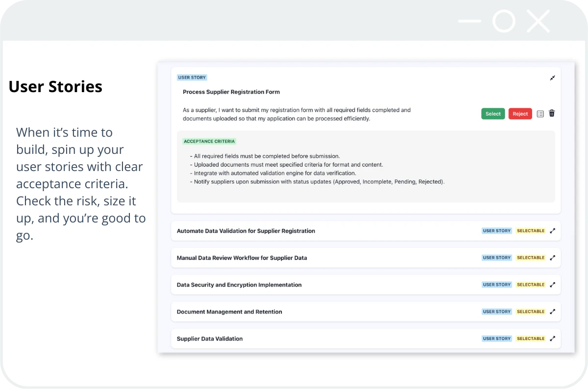588x392 pixels.
Task: Click the Process Supplier Registration Form heading
Action: click(231, 92)
